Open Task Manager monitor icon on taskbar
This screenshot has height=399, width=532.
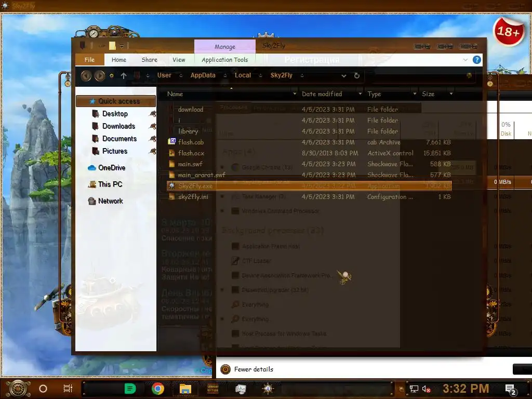[241, 389]
